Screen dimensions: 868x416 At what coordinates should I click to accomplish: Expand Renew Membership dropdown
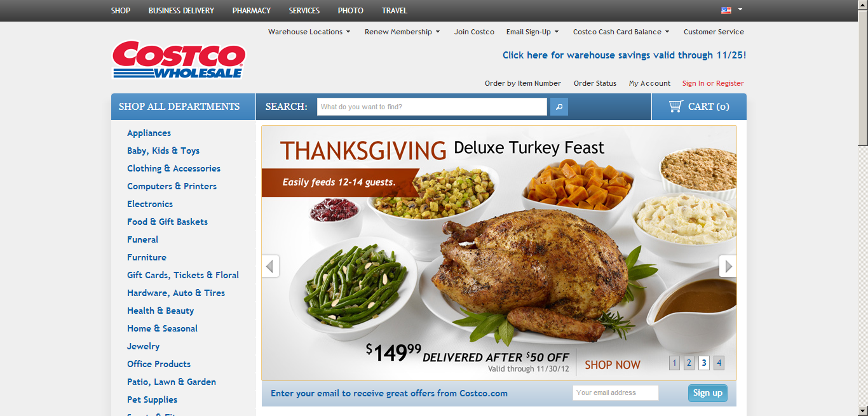[402, 32]
